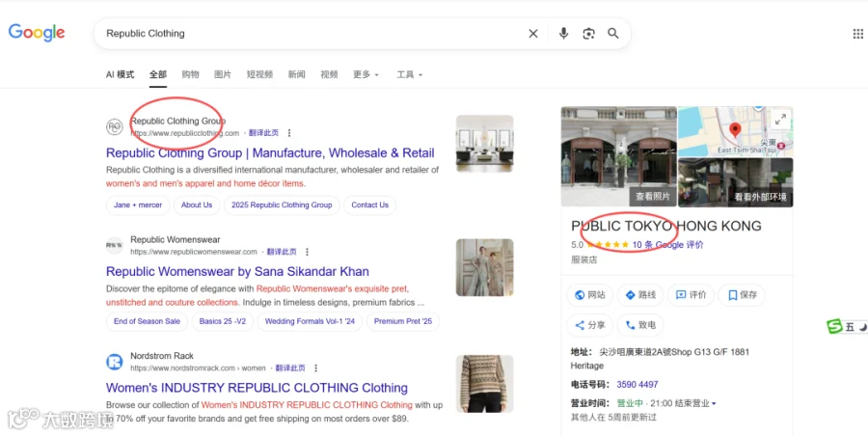Click Republic Womenswear favicon
The height and width of the screenshot is (436, 868).
click(114, 245)
